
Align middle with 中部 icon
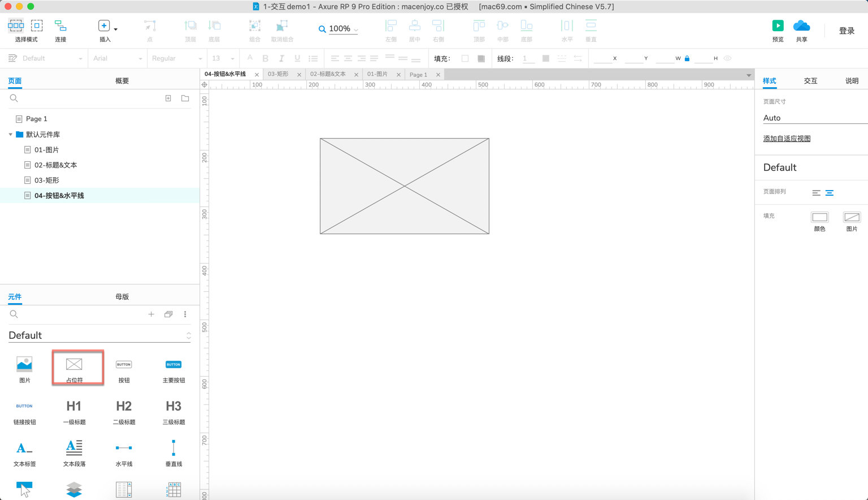(503, 25)
